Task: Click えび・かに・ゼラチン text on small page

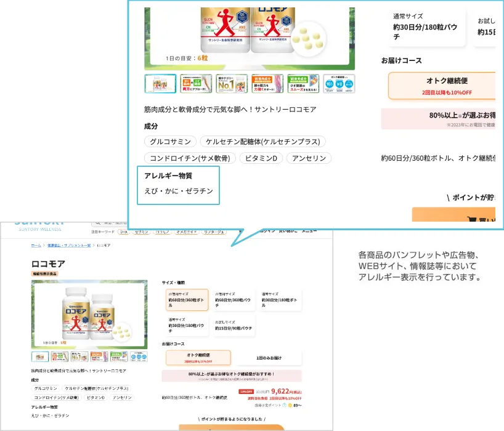Action: [x=50, y=416]
